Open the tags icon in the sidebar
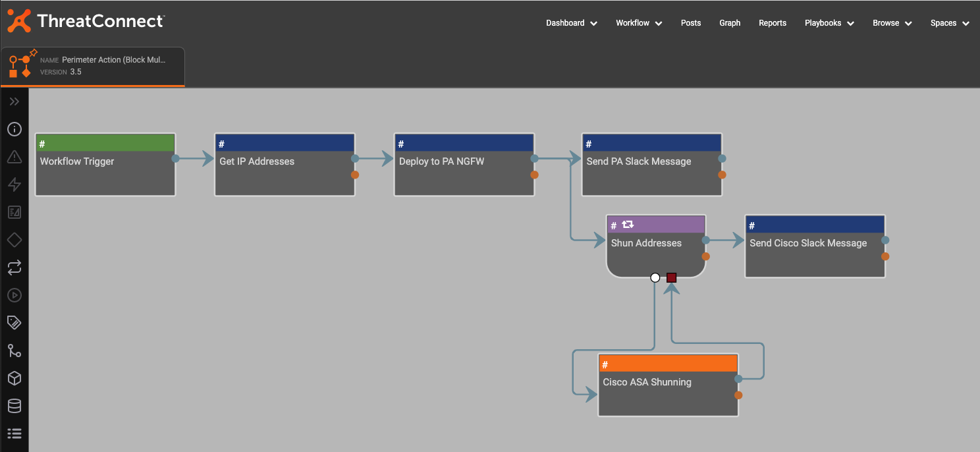Screen dimensions: 980x452 14,323
